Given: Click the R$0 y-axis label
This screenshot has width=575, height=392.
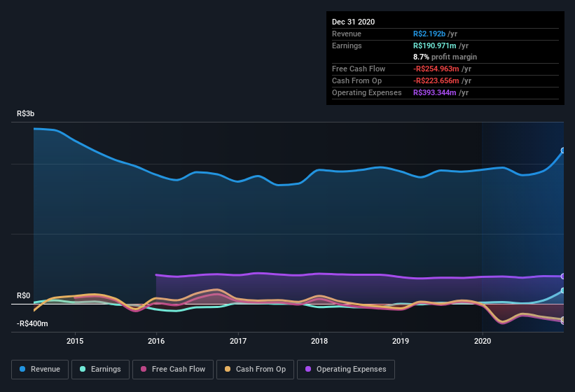Looking at the screenshot, I should click(24, 295).
